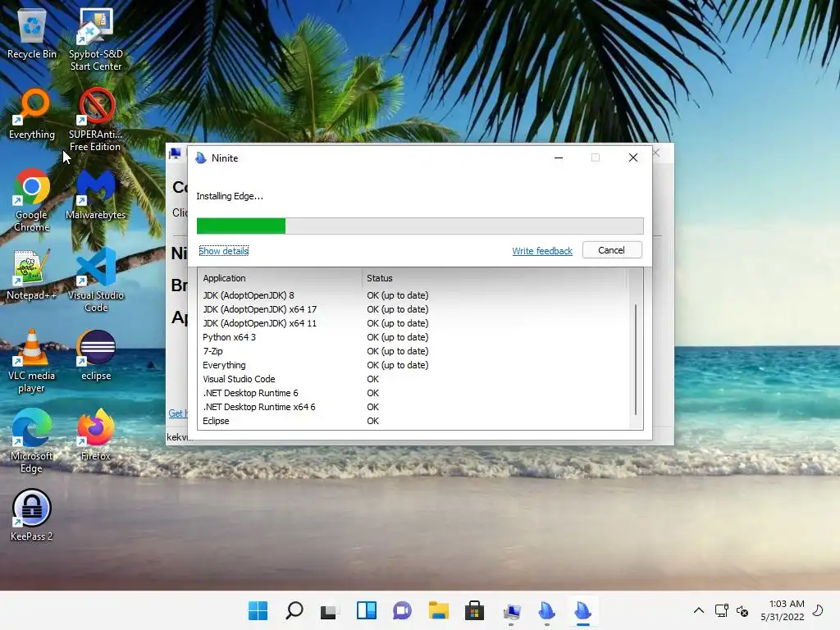This screenshot has width=840, height=630.
Task: Open Task View from the taskbar
Action: pos(329,610)
